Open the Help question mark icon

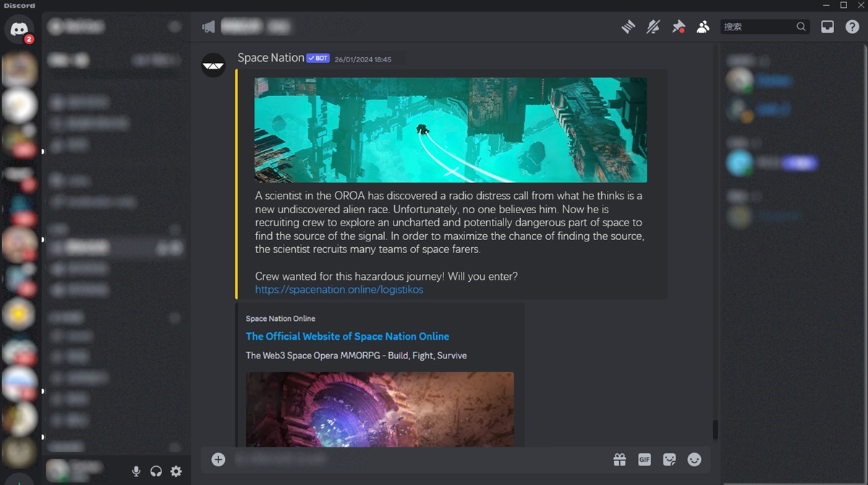point(853,27)
